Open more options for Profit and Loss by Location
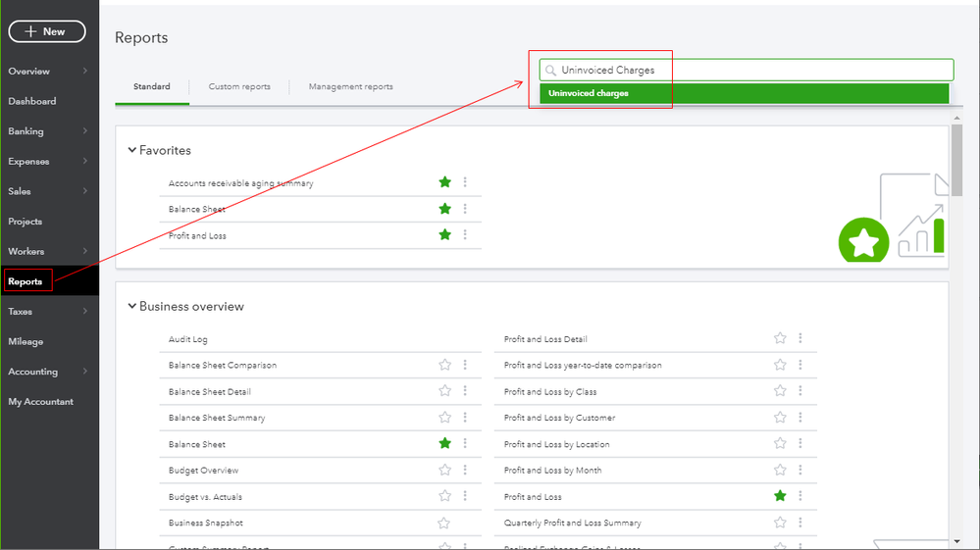The height and width of the screenshot is (550, 980). tap(800, 443)
